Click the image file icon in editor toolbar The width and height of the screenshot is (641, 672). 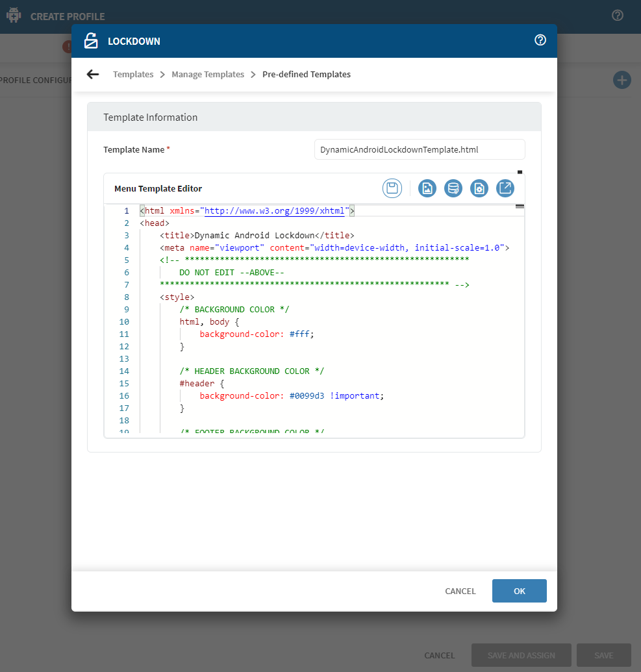pyautogui.click(x=427, y=188)
